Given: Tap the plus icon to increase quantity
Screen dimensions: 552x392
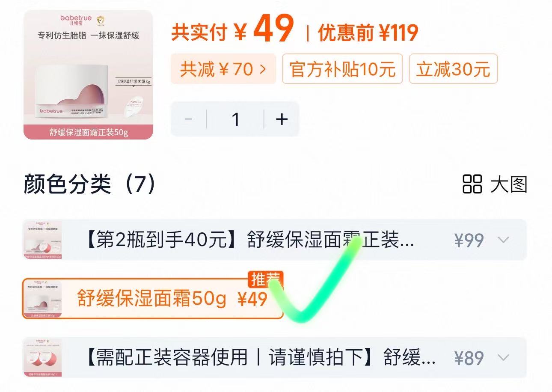Looking at the screenshot, I should click(x=281, y=119).
